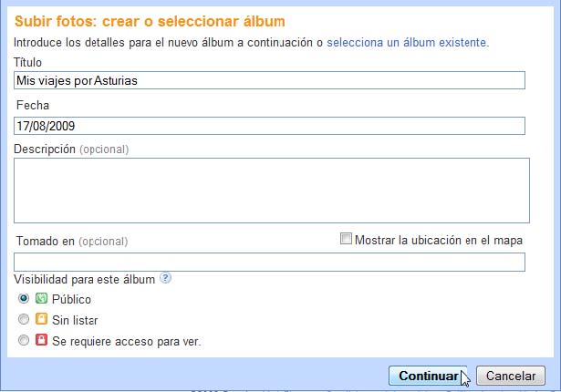Screen dimensions: 561x392
Task: Click the green globe Público icon
Action: click(41, 298)
